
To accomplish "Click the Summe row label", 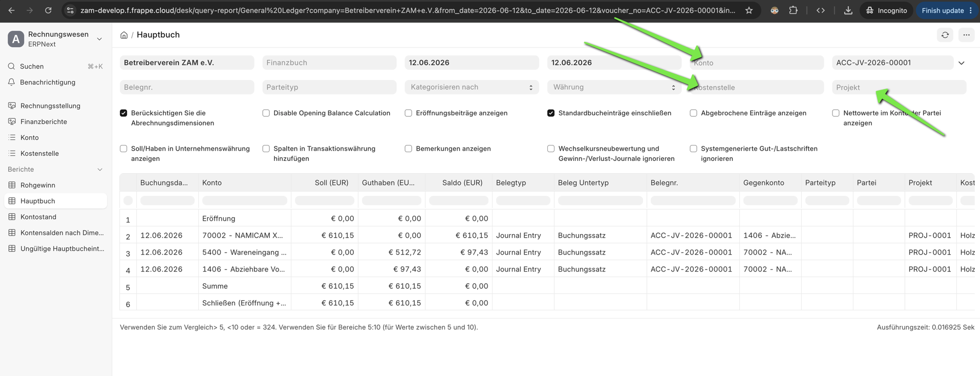I will 215,286.
